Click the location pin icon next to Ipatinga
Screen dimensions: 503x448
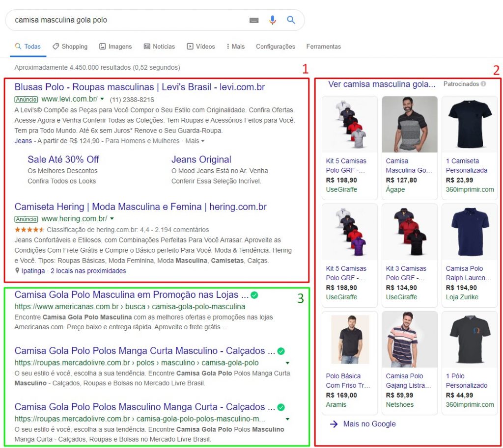(17, 271)
